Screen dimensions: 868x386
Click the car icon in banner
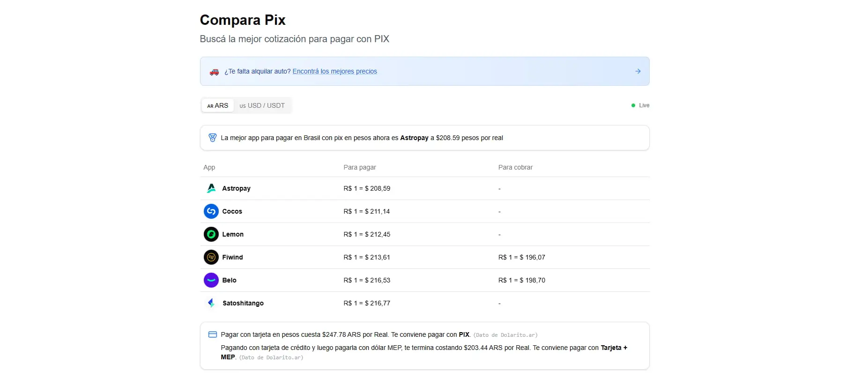pyautogui.click(x=214, y=72)
